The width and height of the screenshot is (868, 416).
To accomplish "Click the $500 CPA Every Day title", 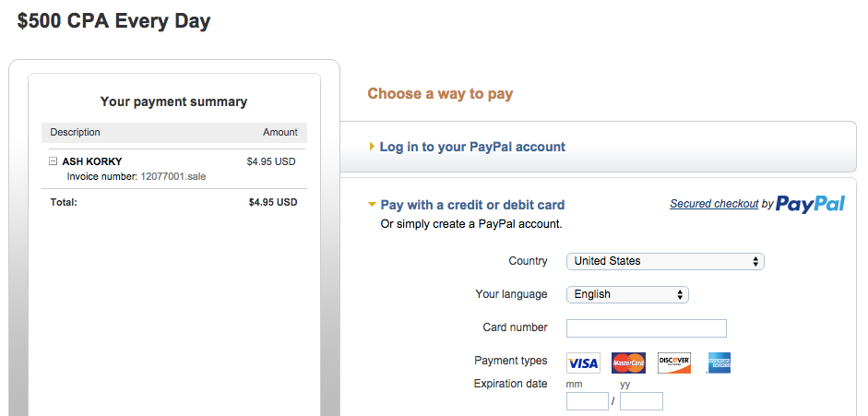I will click(x=113, y=21).
